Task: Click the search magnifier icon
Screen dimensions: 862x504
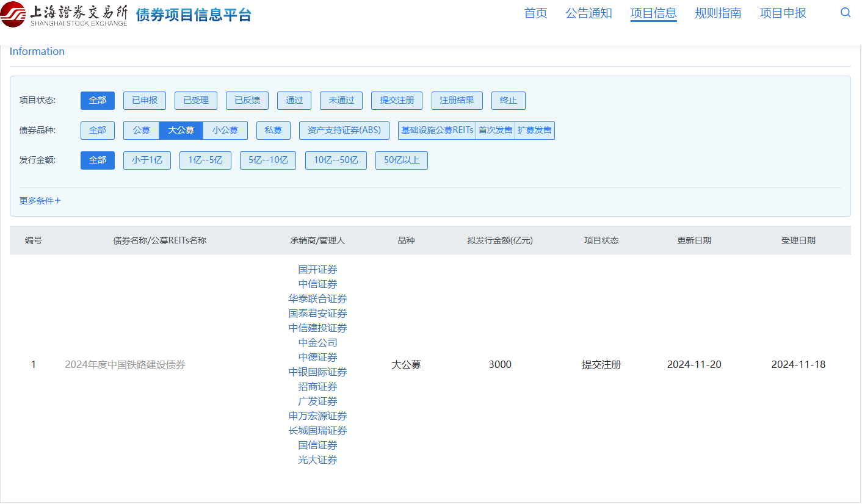Action: click(x=846, y=12)
